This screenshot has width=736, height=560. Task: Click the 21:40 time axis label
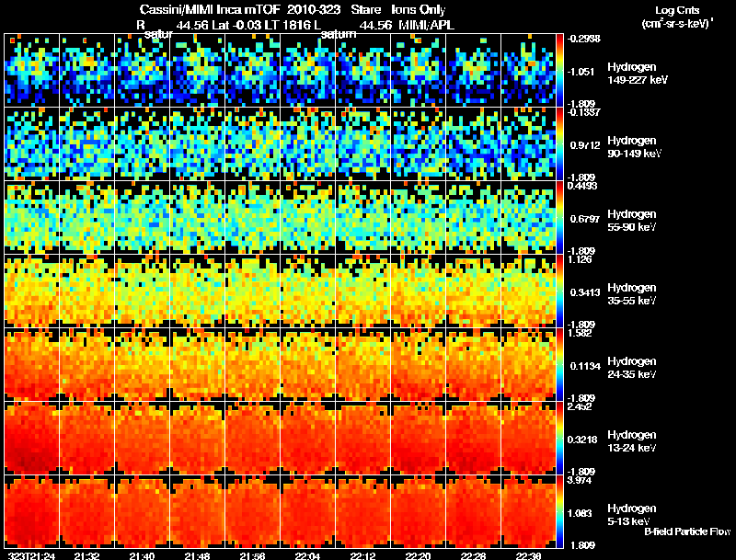coord(142,555)
